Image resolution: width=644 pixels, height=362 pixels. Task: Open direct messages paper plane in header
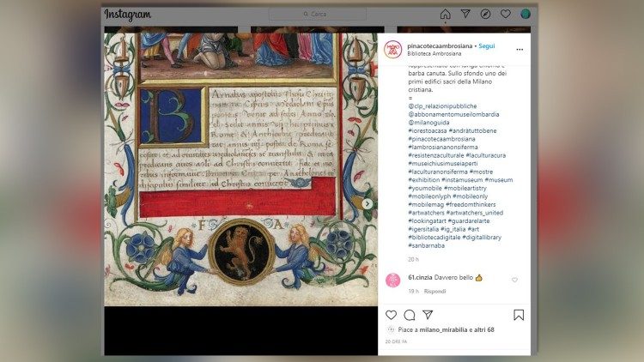pos(465,14)
